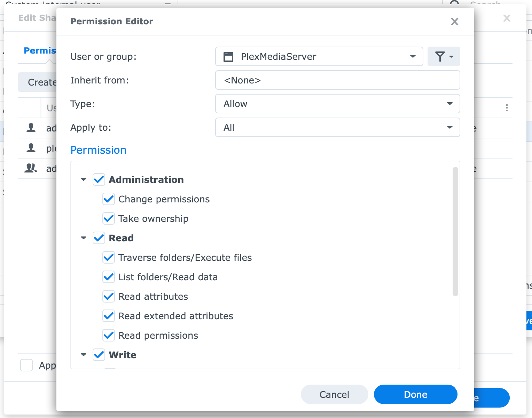
Task: Toggle List folders/Read data checkbox
Action: 109,277
